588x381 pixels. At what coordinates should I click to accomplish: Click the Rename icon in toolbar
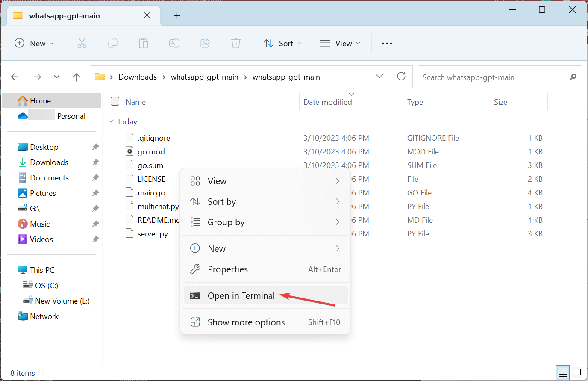174,43
